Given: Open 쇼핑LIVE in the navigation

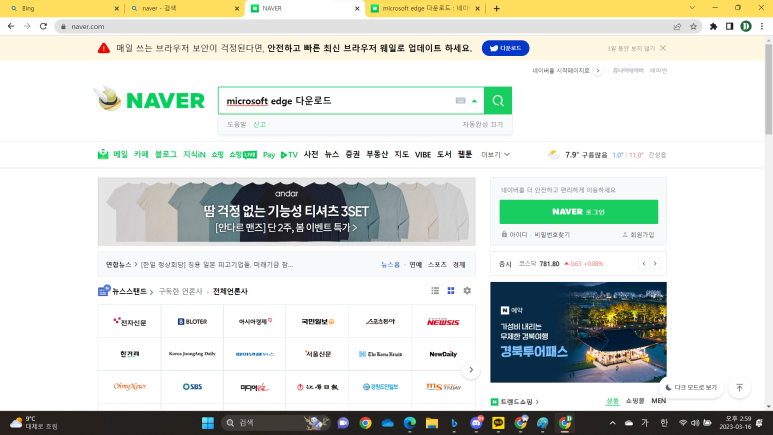Looking at the screenshot, I should pyautogui.click(x=243, y=154).
